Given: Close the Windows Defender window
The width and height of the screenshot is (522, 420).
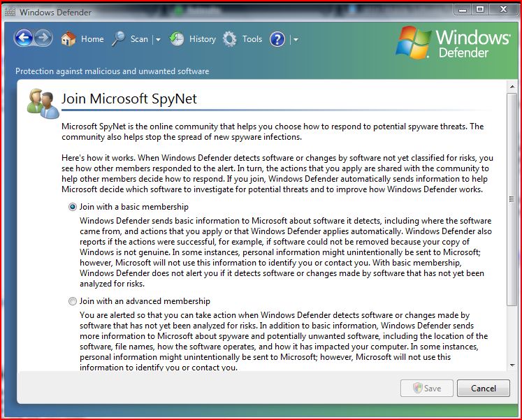Looking at the screenshot, I should (x=503, y=9).
